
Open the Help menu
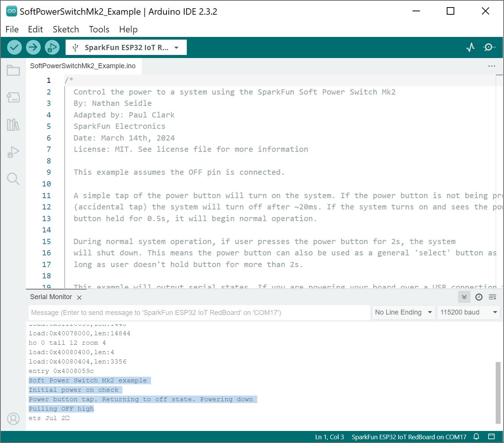coord(128,29)
